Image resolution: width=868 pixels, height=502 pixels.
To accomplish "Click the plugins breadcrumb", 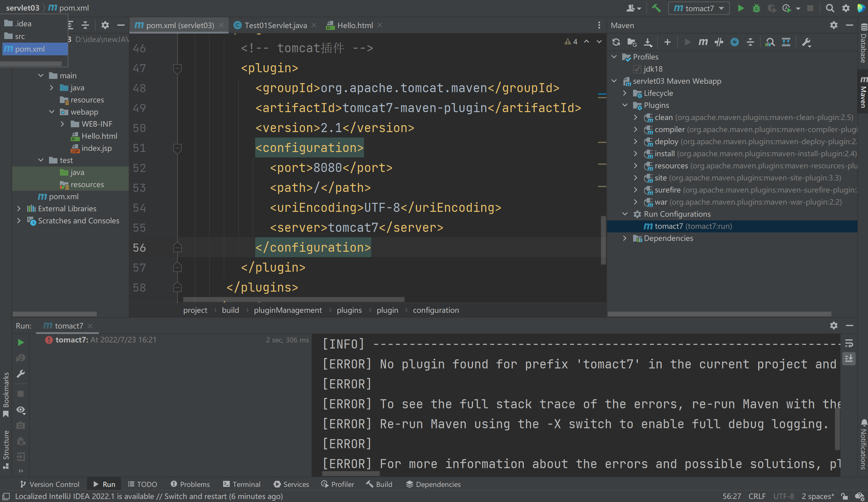I will pos(349,310).
